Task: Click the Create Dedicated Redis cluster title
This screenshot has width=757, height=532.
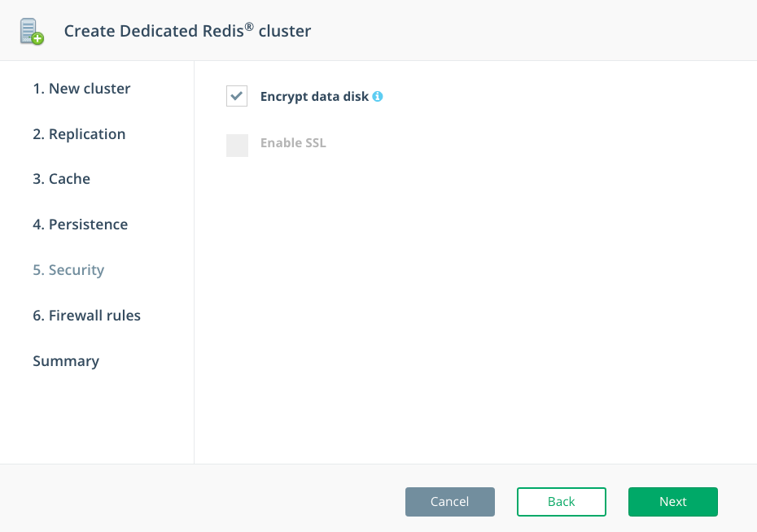Action: [x=187, y=31]
